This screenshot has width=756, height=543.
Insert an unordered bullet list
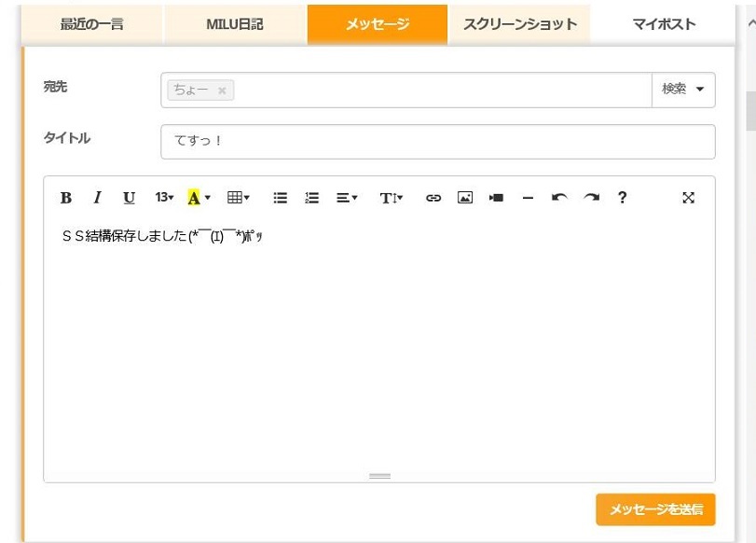(280, 198)
